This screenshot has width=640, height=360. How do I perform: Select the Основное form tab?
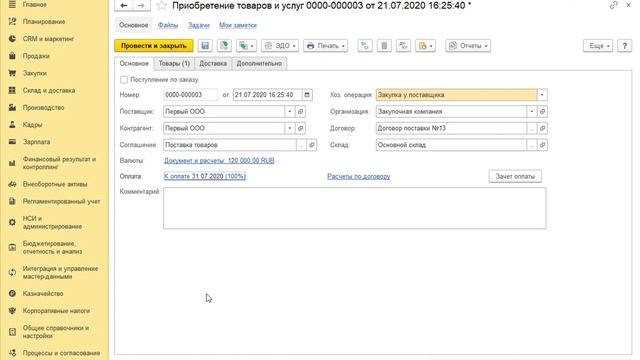tap(134, 64)
